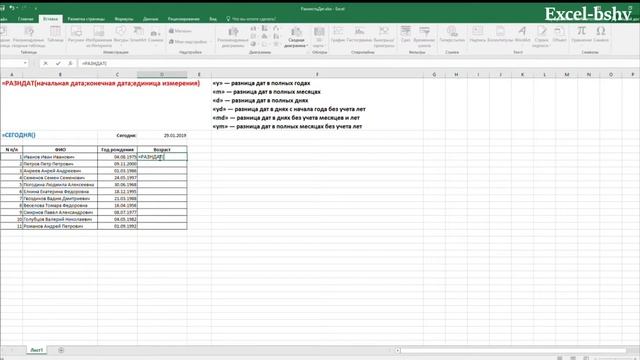Image resolution: width=640 pixels, height=360 pixels.
Task: Insert a Надпись (Text Box)
Action: tap(477, 34)
